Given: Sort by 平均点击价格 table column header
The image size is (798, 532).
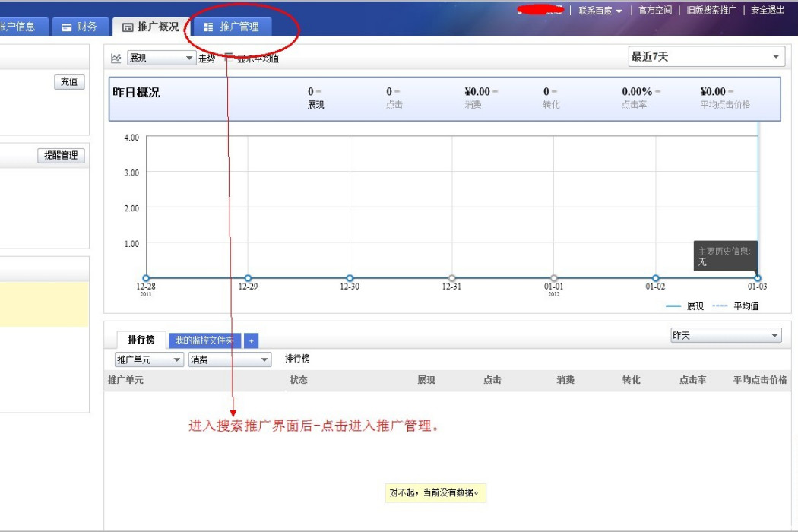Looking at the screenshot, I should pos(760,380).
